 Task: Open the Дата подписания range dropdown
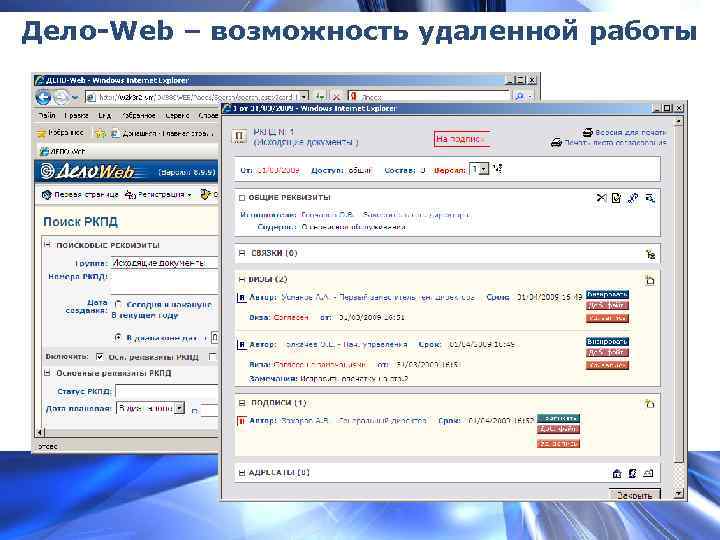[x=180, y=408]
